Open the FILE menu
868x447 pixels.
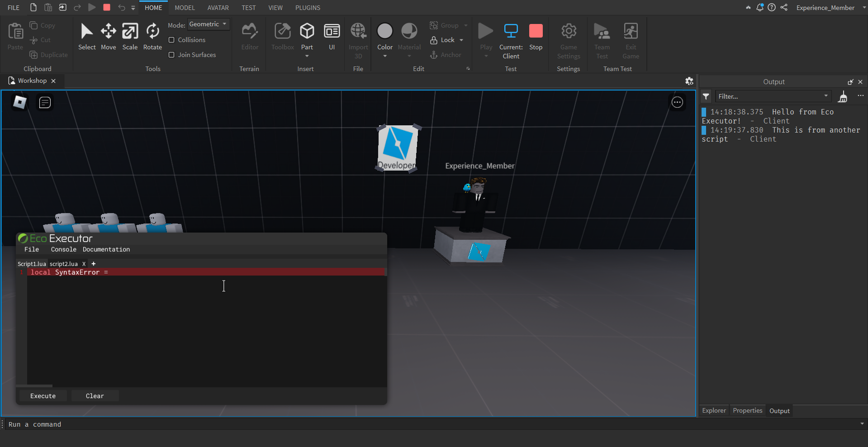tap(14, 8)
